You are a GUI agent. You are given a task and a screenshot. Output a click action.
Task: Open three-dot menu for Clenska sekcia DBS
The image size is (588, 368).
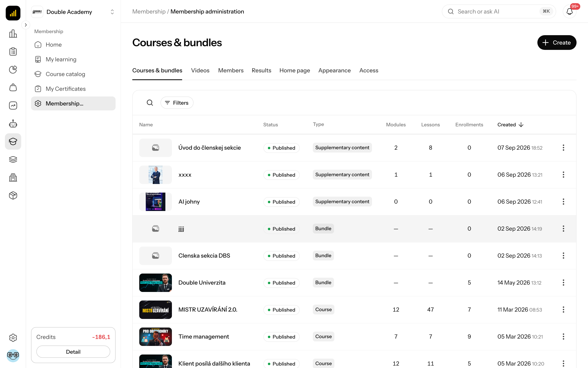pyautogui.click(x=563, y=256)
